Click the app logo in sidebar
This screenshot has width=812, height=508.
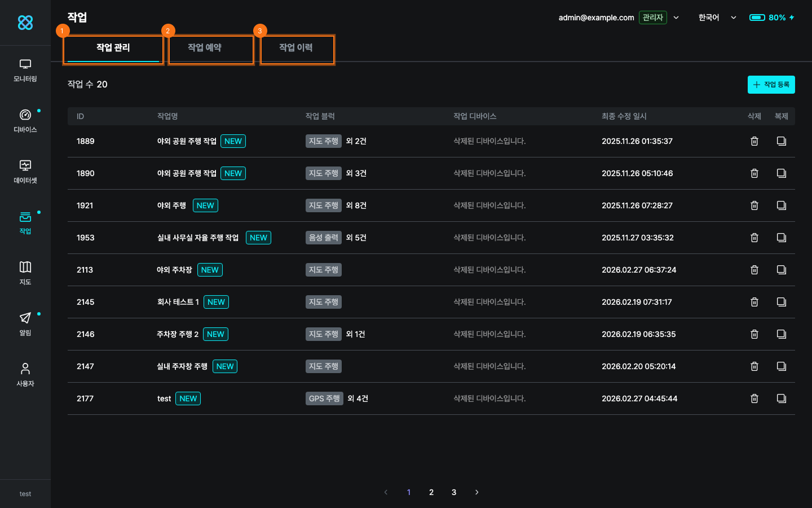pos(25,23)
